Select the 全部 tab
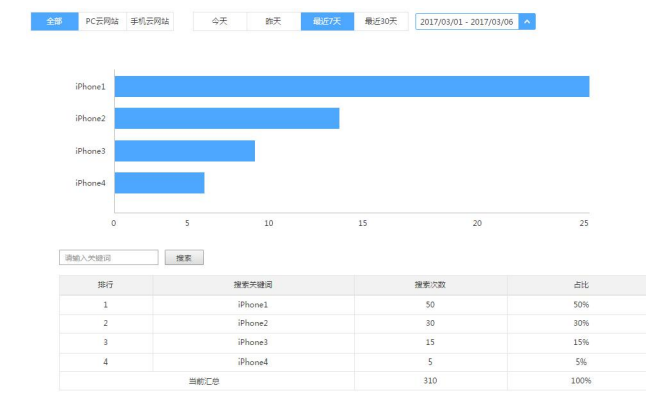Screen dimensions: 646x412 pos(54,21)
